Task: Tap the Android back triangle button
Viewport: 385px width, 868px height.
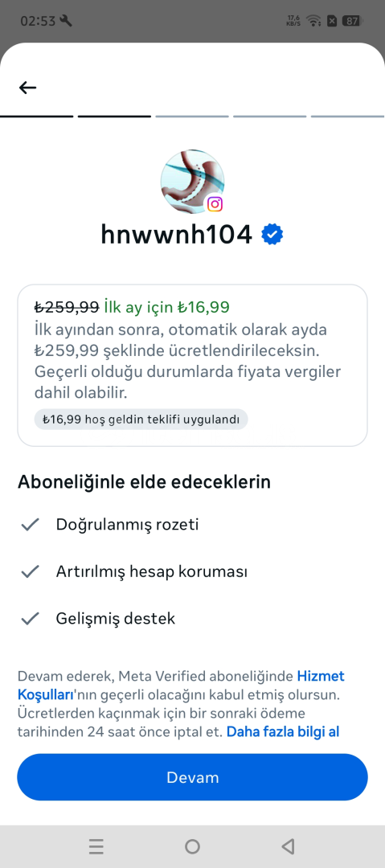Action: click(288, 845)
